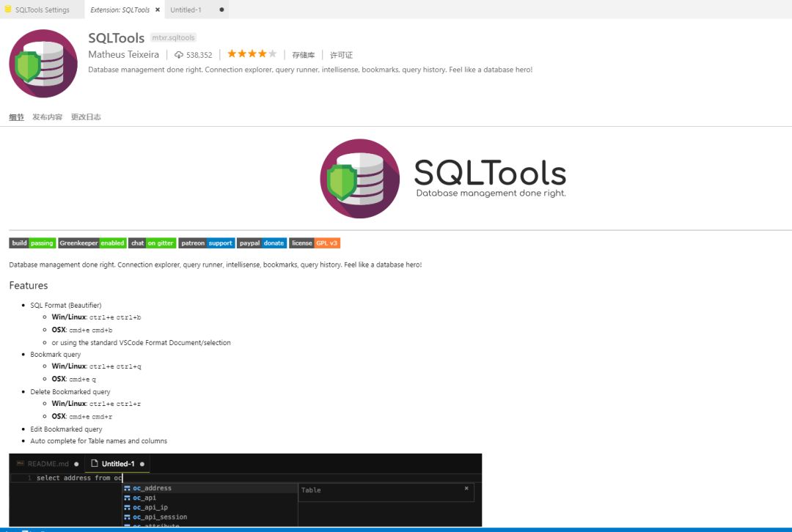Click the paypal donate badge

click(x=262, y=243)
